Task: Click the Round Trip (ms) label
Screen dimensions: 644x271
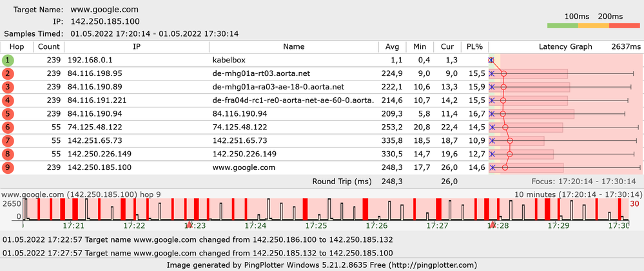Action: point(342,182)
